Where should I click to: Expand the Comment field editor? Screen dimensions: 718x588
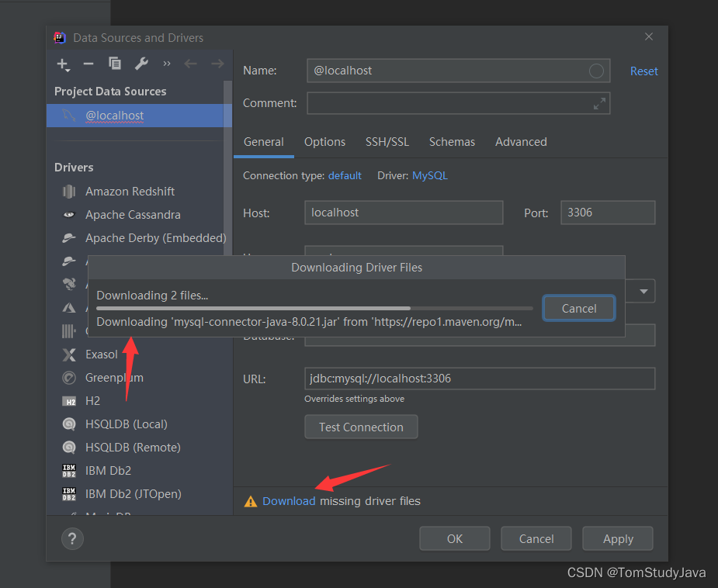point(599,103)
